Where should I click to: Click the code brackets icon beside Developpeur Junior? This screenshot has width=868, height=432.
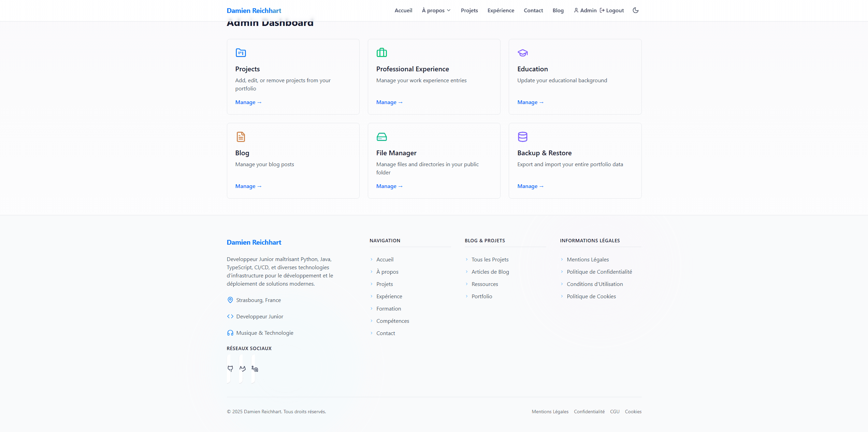230,316
